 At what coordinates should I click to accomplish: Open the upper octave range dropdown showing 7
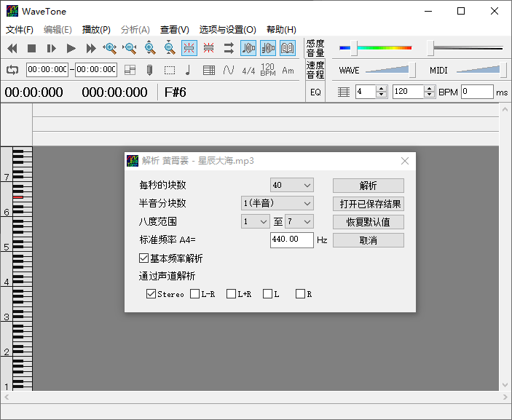pos(299,222)
